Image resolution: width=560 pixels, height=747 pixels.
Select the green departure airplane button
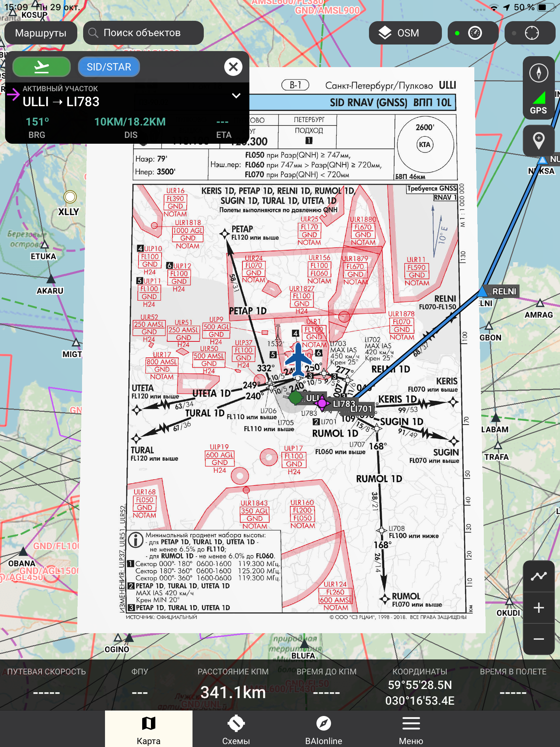(x=42, y=67)
